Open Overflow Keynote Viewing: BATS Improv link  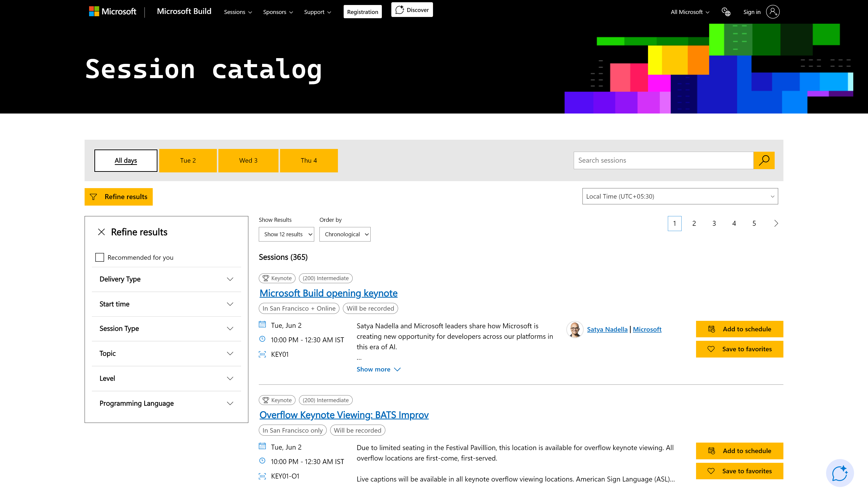coord(344,415)
